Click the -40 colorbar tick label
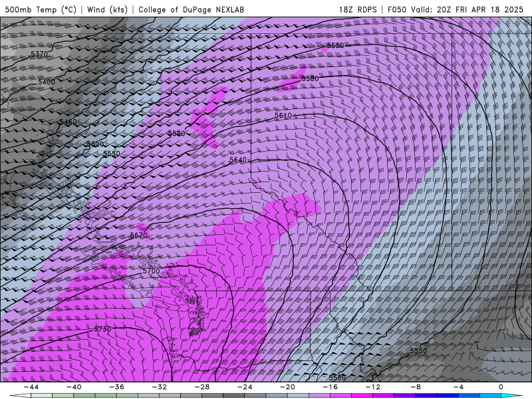 tap(74, 387)
